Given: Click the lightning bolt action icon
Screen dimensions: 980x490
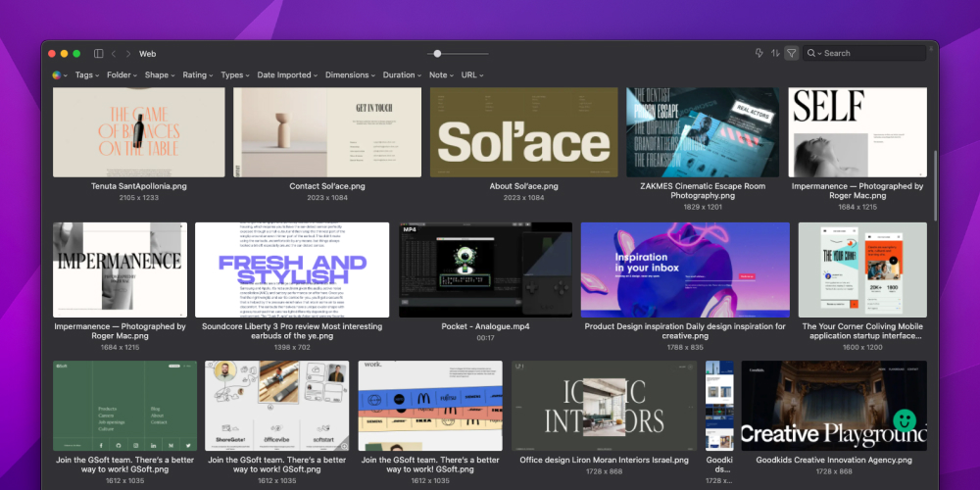Looking at the screenshot, I should click(x=759, y=53).
